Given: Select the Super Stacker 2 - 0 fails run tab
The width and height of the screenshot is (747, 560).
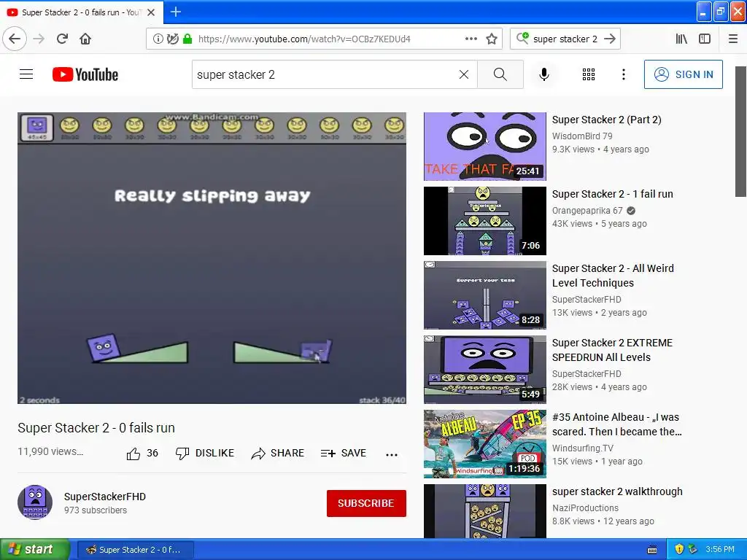Looking at the screenshot, I should point(82,12).
